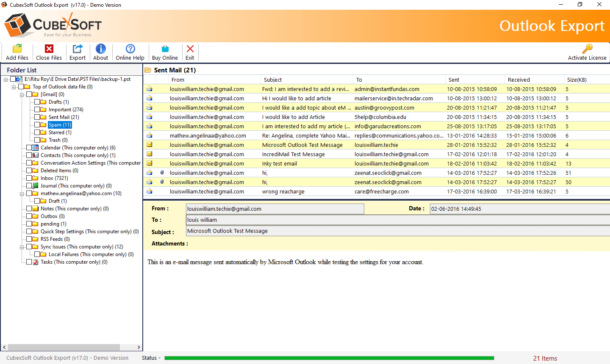Select email to mailerservice@in.techradar.com
610x364 pixels.
point(377,98)
